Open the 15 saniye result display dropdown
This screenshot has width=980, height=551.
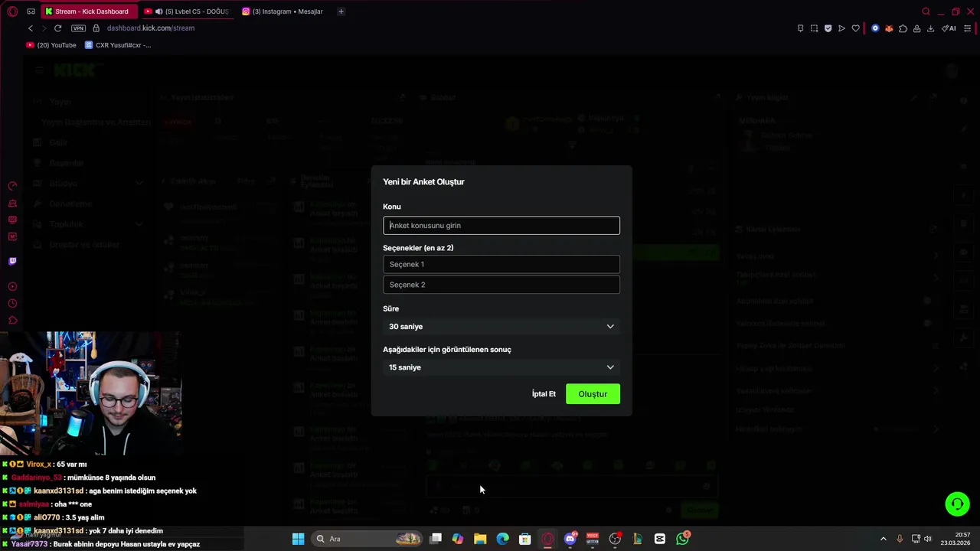tap(501, 367)
